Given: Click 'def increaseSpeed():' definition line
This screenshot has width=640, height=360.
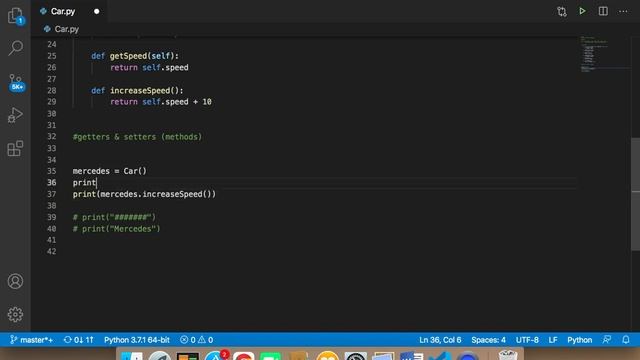Looking at the screenshot, I should pos(137,90).
